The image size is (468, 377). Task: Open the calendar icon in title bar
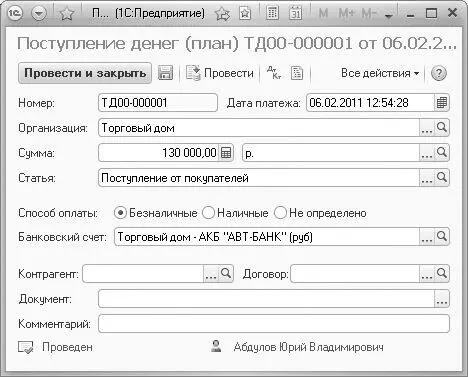point(295,13)
